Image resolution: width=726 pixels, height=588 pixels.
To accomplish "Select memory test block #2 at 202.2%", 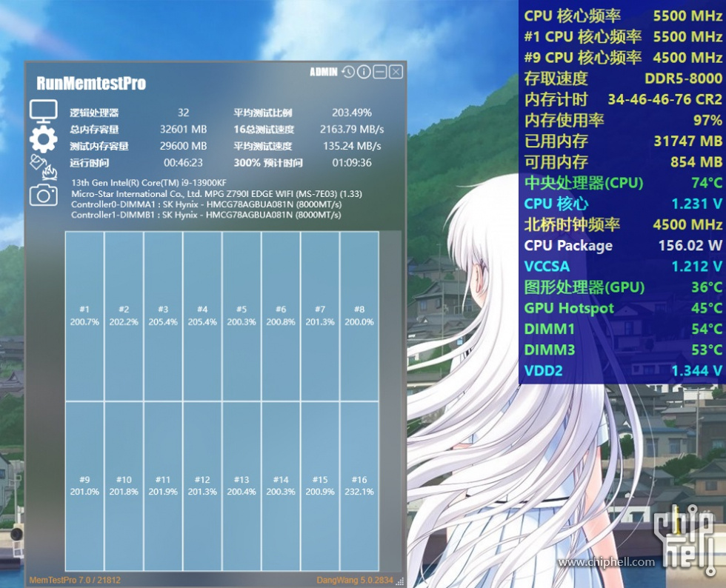I will pyautogui.click(x=124, y=316).
